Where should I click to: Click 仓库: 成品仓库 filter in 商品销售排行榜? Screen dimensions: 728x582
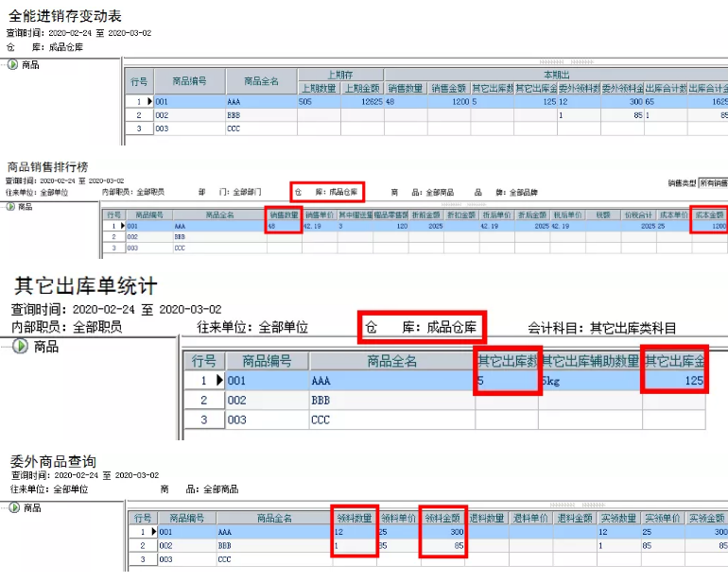click(326, 192)
